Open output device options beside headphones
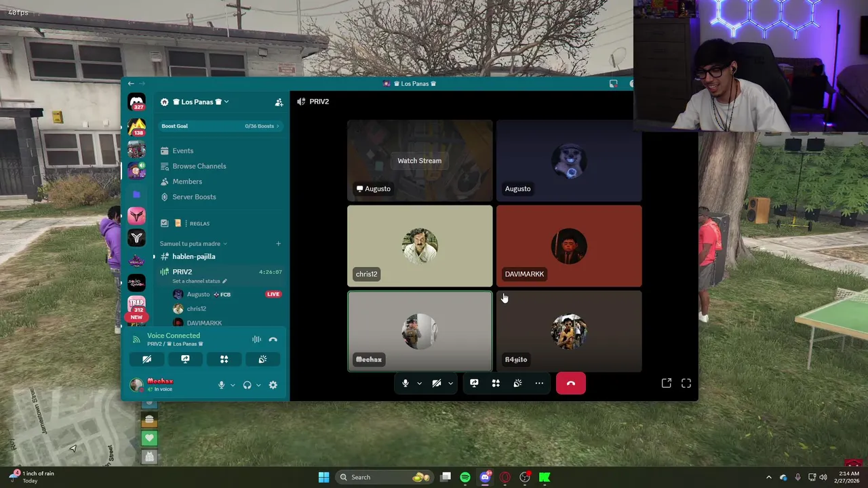 pos(258,385)
